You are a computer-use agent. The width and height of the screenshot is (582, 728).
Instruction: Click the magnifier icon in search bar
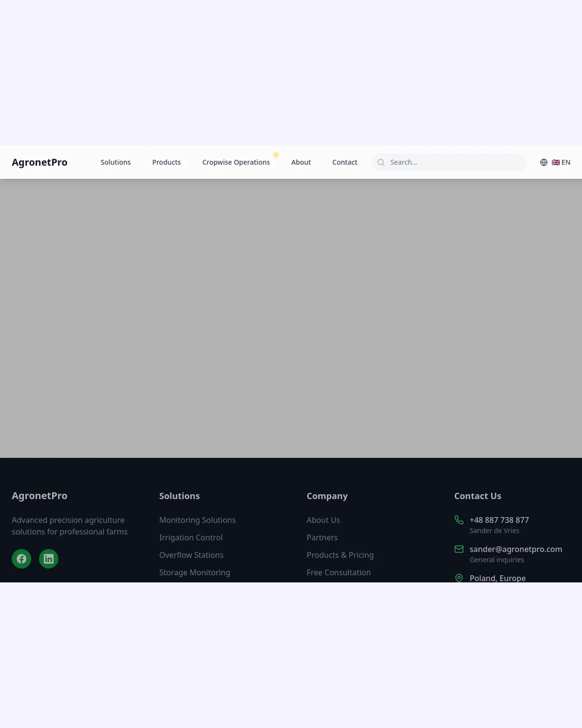pos(381,162)
